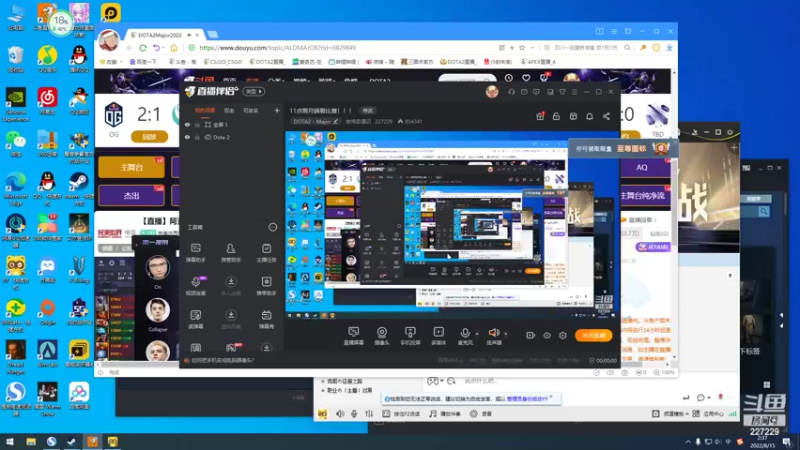Hide the 全屏 1 source with its eye icon
The height and width of the screenshot is (450, 800).
[187, 124]
